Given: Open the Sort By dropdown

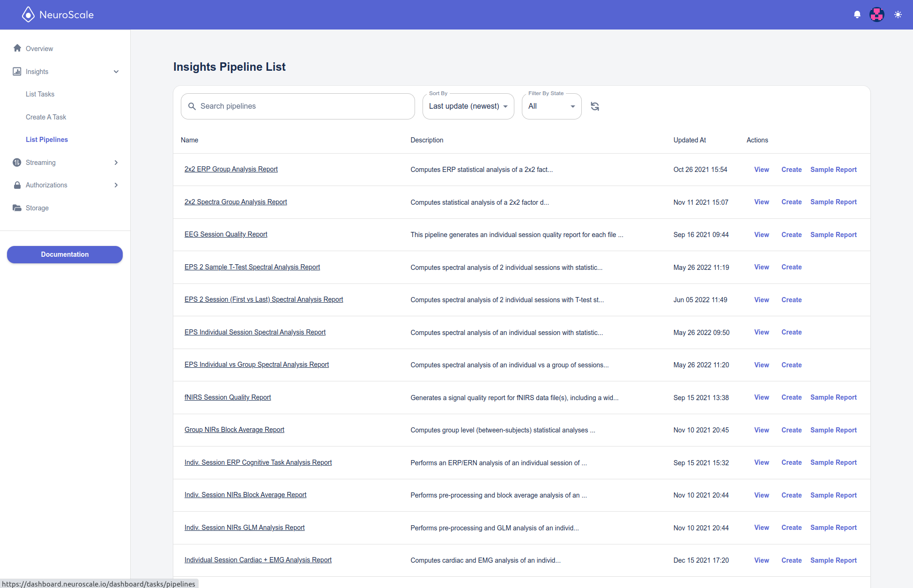Looking at the screenshot, I should (468, 106).
